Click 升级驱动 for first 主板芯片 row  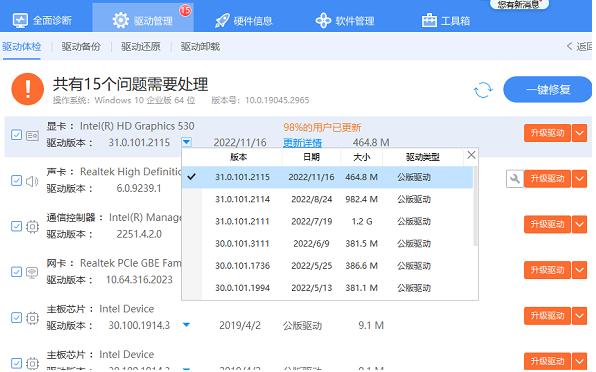click(x=547, y=316)
